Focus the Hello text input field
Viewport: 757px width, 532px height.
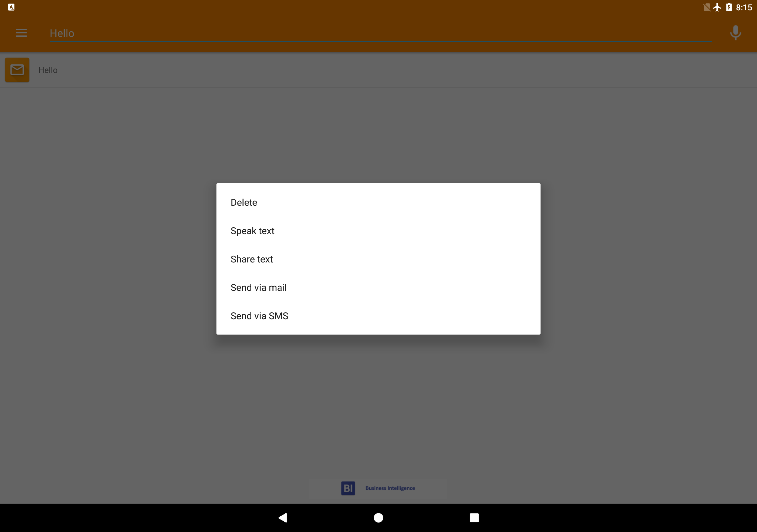pos(381,33)
